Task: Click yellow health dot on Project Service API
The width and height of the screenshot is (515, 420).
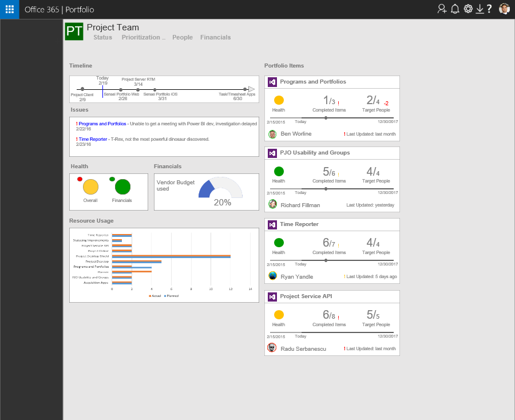Action: point(279,315)
